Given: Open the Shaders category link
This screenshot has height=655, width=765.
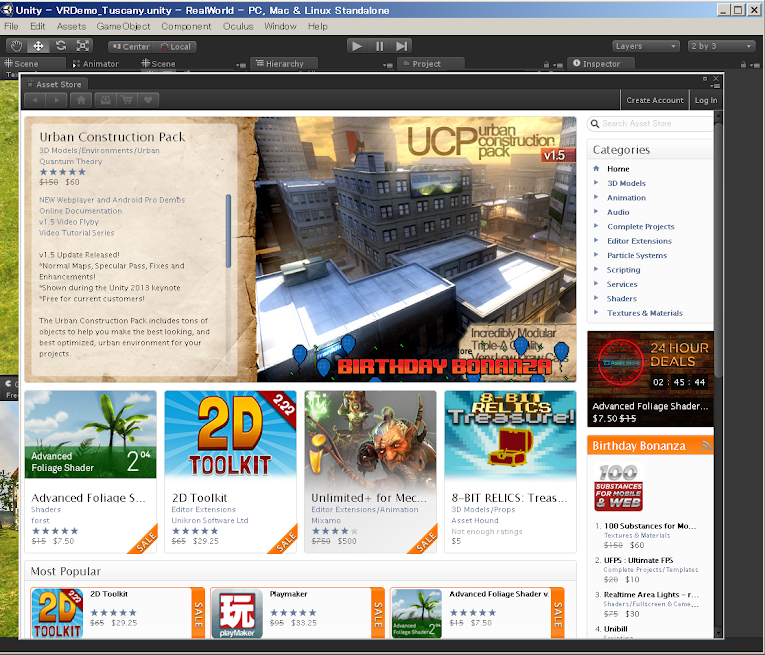Looking at the screenshot, I should point(622,298).
